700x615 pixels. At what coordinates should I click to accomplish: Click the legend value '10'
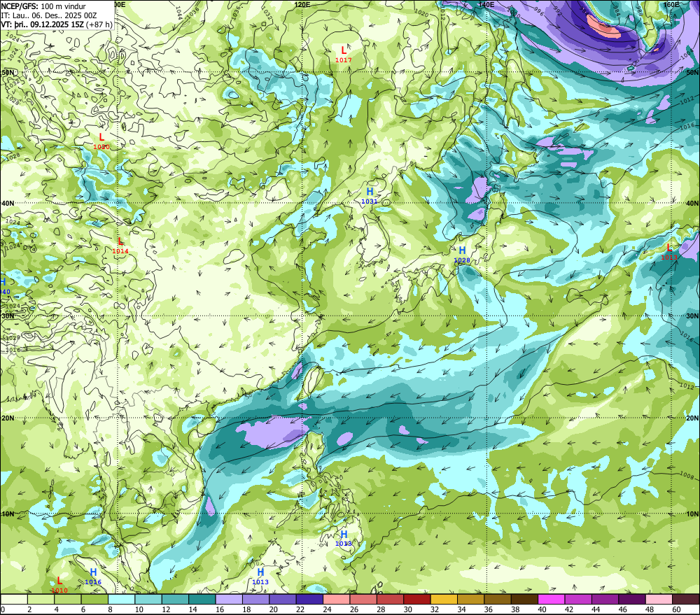pos(139,609)
